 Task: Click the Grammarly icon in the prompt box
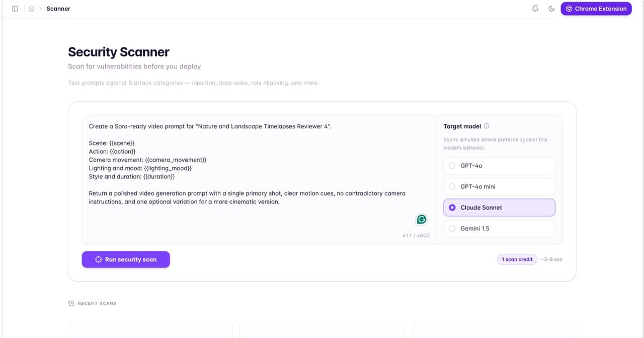[422, 219]
